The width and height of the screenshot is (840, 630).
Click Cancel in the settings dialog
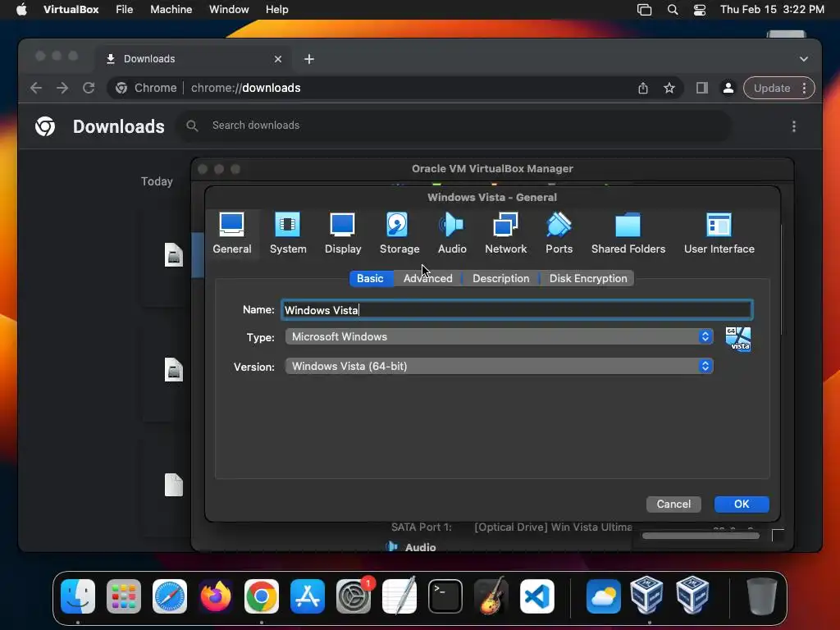pos(673,504)
